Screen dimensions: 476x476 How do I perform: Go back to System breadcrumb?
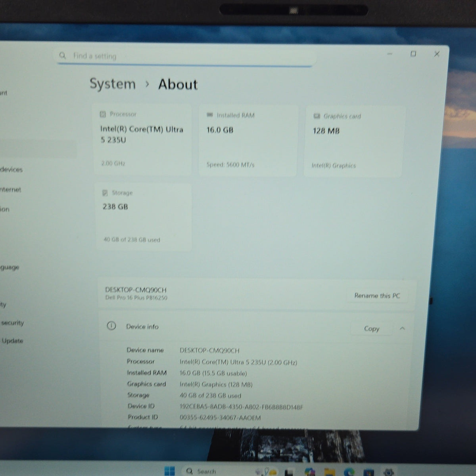pyautogui.click(x=113, y=84)
